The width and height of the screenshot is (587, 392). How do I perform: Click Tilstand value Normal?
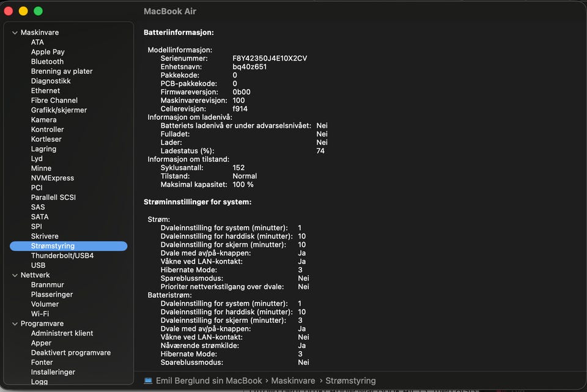point(245,176)
